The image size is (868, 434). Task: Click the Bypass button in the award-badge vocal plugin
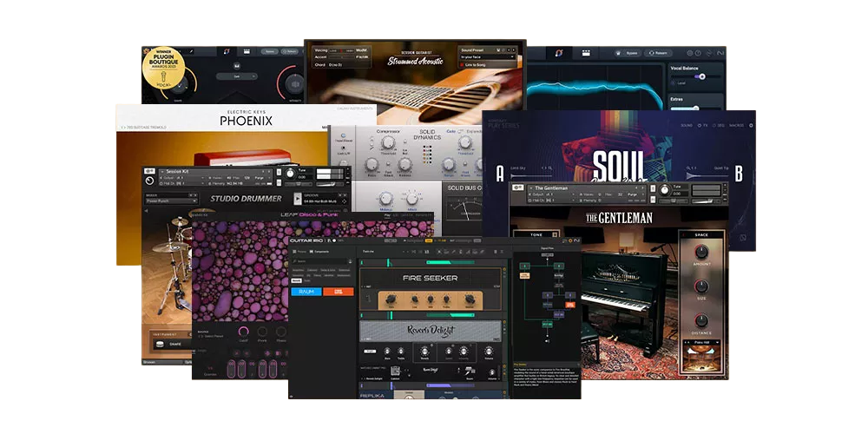pos(270,51)
